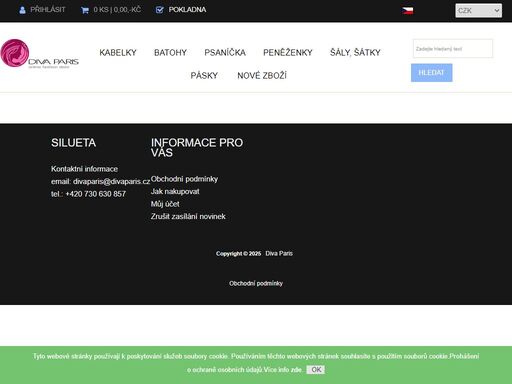
Task: Click the Diva Paris logo
Action: coord(39,54)
